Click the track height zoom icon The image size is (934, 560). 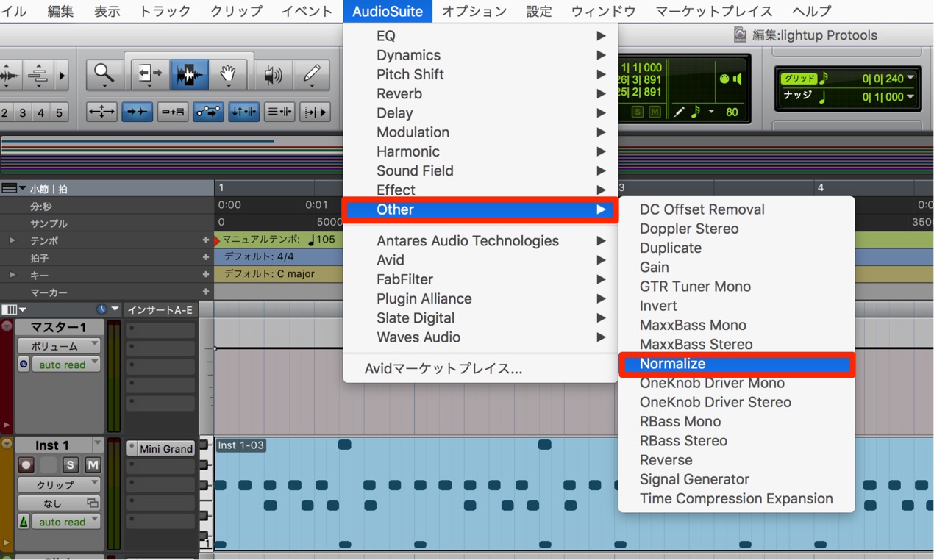point(38,75)
